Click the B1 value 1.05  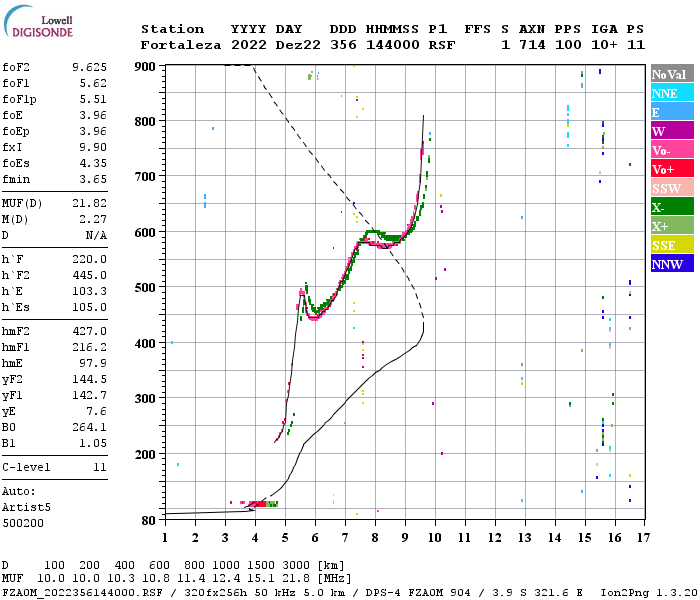[x=93, y=444]
